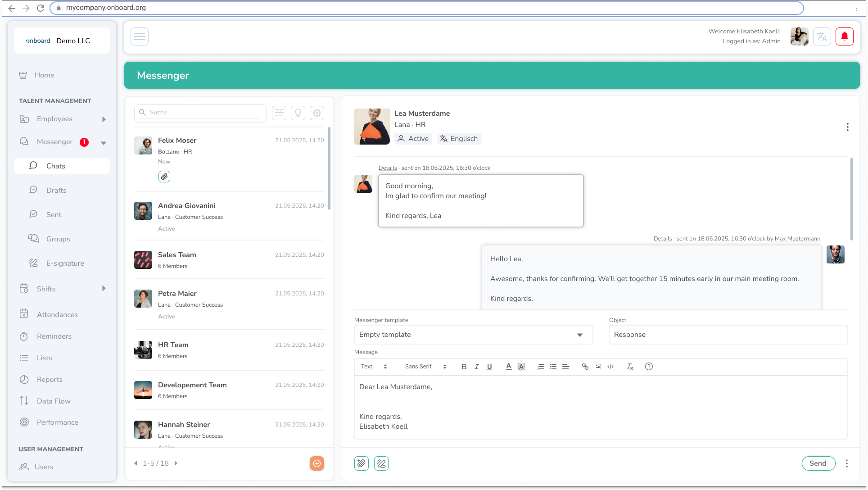Go to Groups in the sidebar
The height and width of the screenshot is (490, 868).
coord(58,239)
